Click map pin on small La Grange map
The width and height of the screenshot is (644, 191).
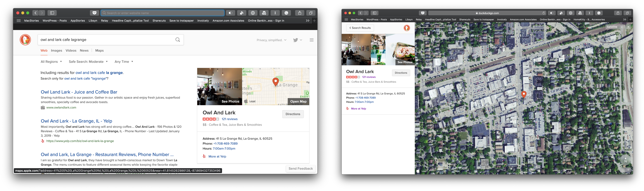(275, 82)
